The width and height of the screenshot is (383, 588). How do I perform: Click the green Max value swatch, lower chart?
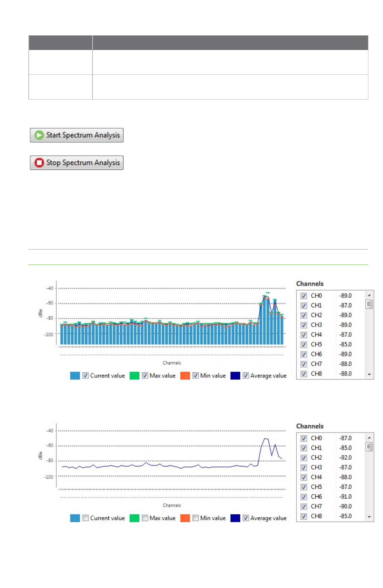point(135,518)
